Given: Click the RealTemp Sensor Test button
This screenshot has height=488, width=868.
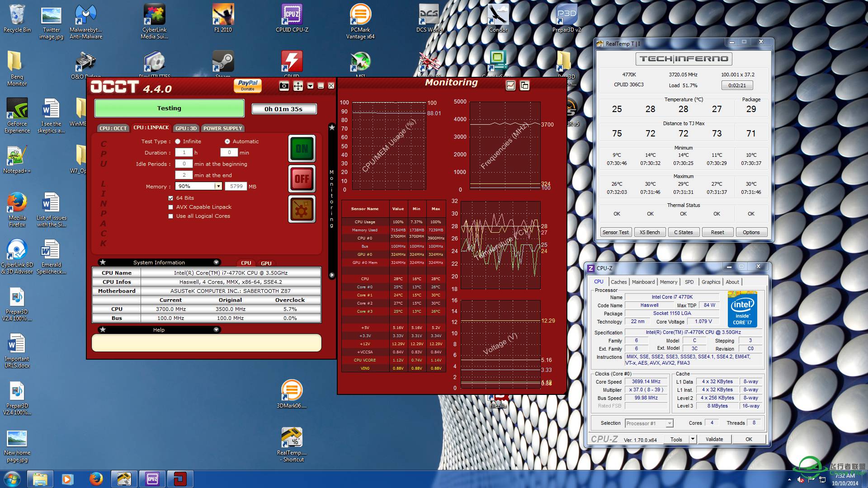Looking at the screenshot, I should [615, 232].
